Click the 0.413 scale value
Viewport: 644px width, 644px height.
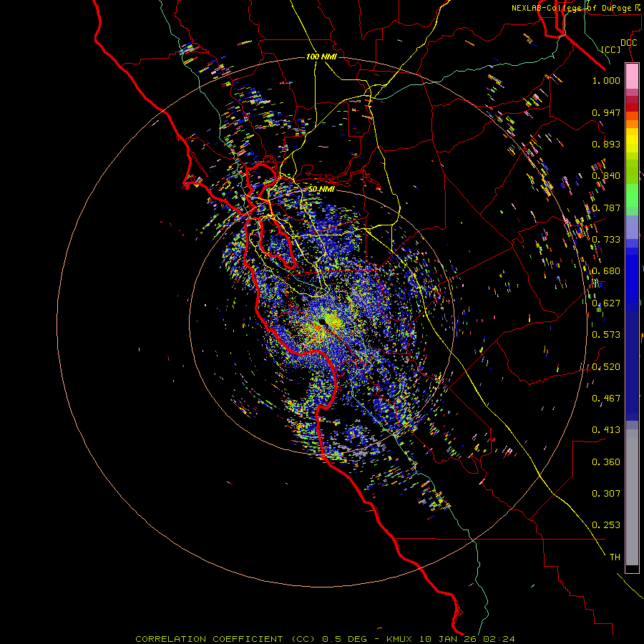coord(606,430)
